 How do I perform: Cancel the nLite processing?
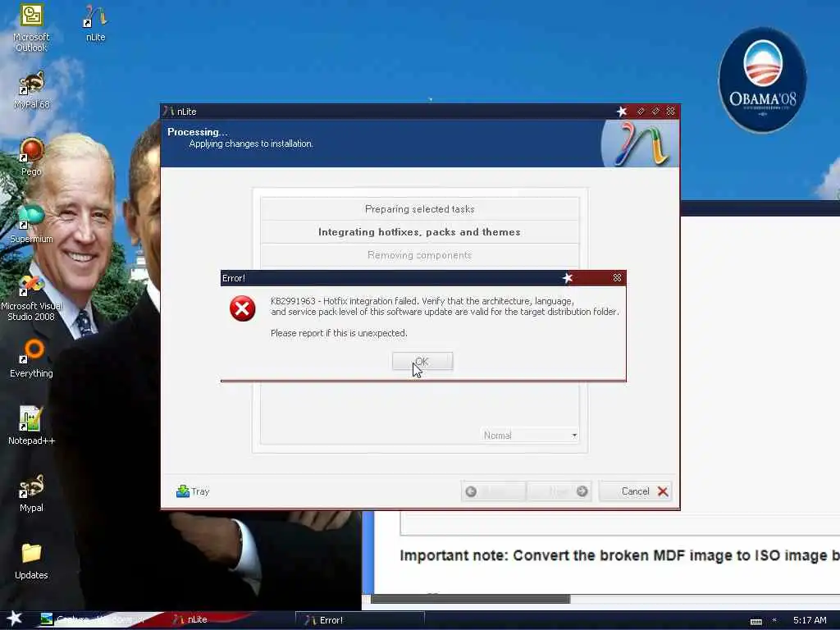(x=636, y=491)
